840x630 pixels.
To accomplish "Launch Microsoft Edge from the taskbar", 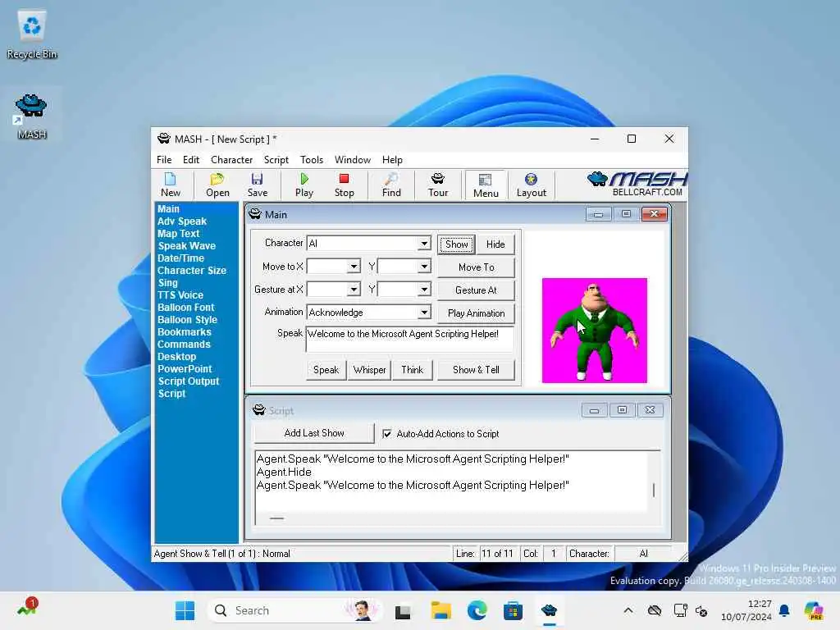I will pyautogui.click(x=477, y=610).
